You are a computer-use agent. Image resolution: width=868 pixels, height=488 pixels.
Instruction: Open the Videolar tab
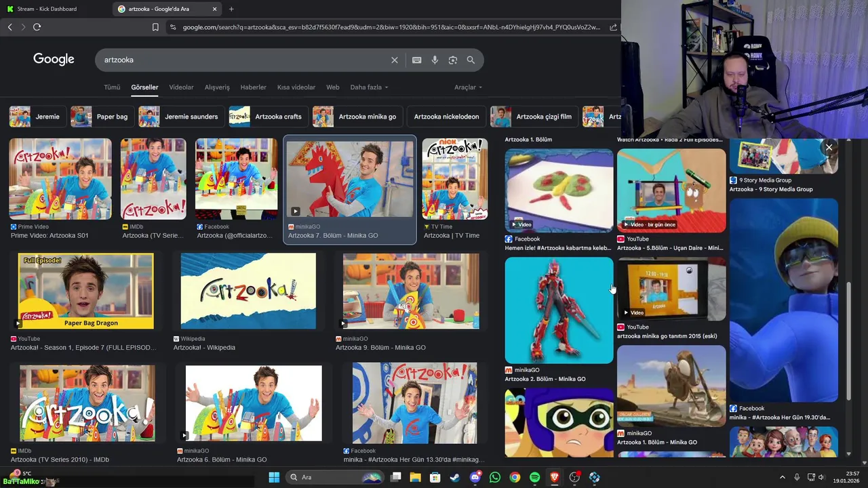click(x=181, y=87)
